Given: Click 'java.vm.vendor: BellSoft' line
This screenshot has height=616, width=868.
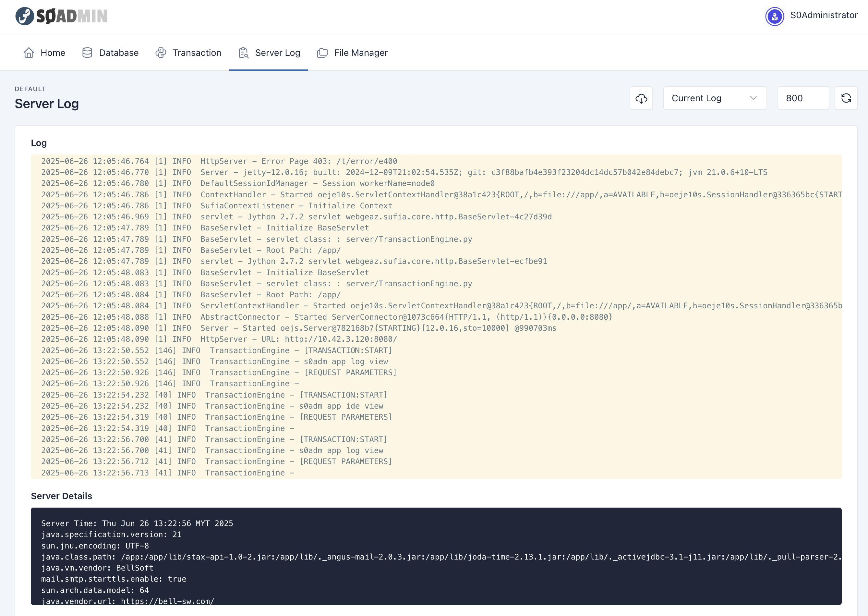Looking at the screenshot, I should 97,568.
